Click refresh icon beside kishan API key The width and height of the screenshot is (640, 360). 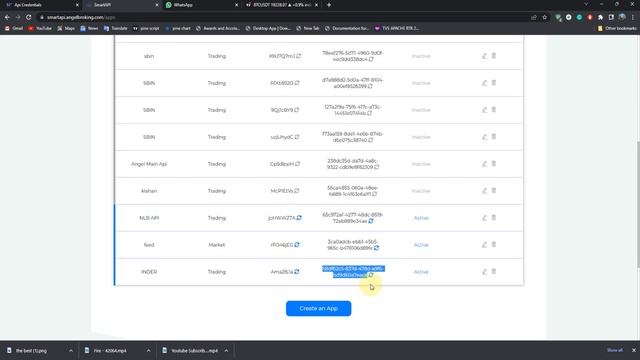(x=297, y=191)
